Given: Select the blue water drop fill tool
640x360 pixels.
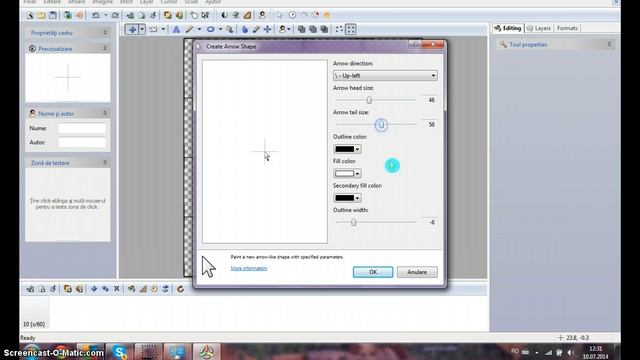Looking at the screenshot, I should [x=245, y=29].
